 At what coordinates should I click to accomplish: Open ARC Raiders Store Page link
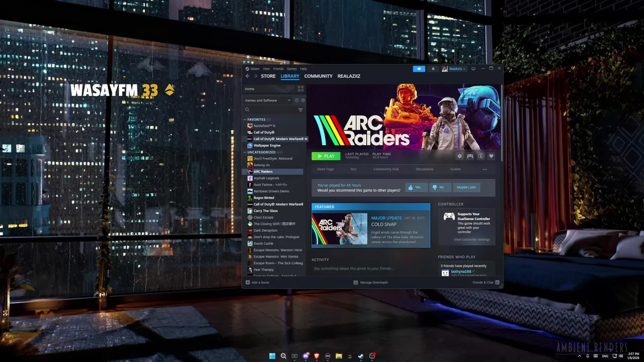(x=325, y=169)
